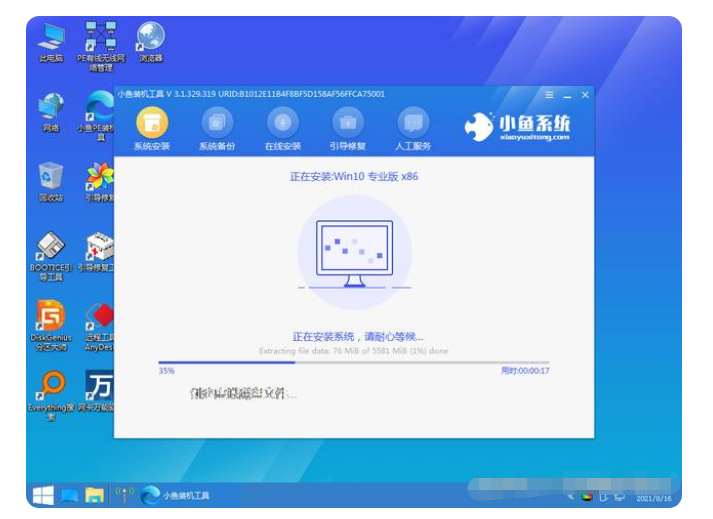Click the 35% progress label
713x519 pixels.
166,371
